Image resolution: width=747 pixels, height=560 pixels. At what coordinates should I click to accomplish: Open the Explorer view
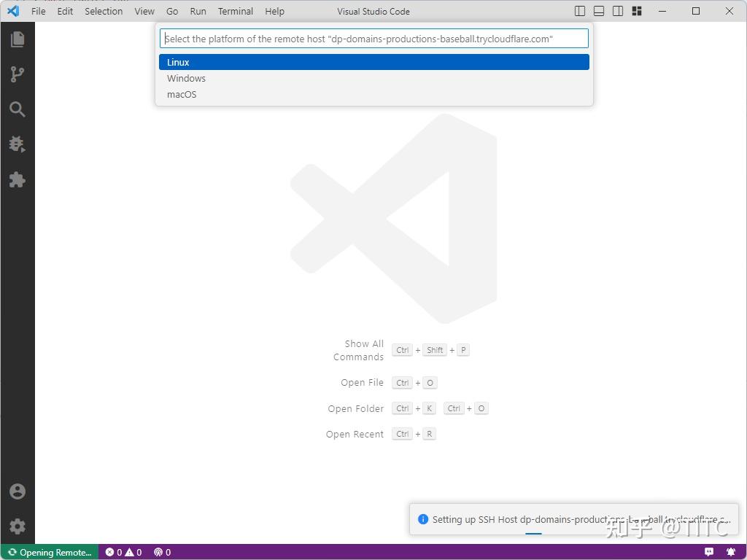pyautogui.click(x=18, y=39)
